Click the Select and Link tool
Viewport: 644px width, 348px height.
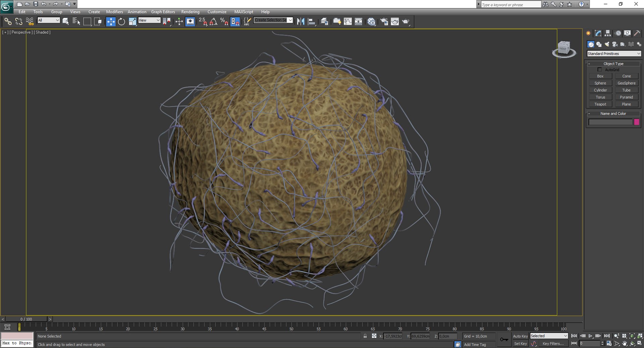click(x=8, y=22)
